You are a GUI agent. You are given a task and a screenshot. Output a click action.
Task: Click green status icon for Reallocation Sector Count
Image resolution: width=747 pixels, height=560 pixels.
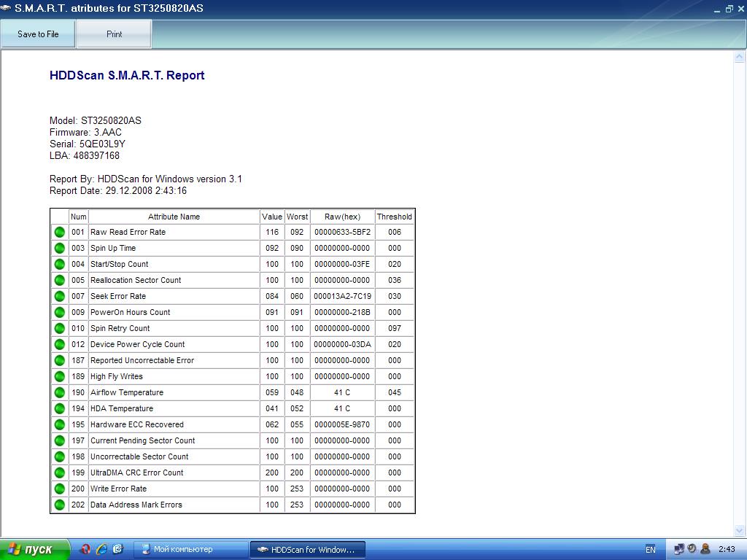click(60, 280)
